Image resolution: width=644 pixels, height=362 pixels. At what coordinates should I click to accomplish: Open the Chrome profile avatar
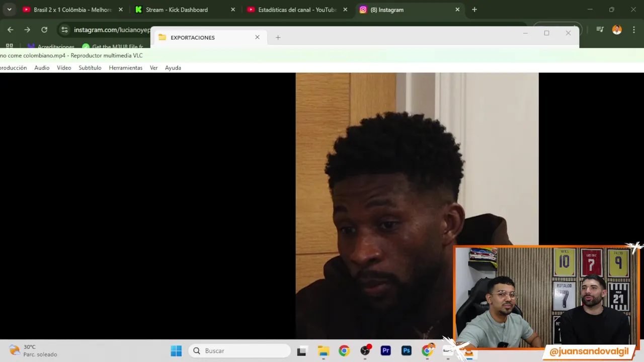point(617,30)
